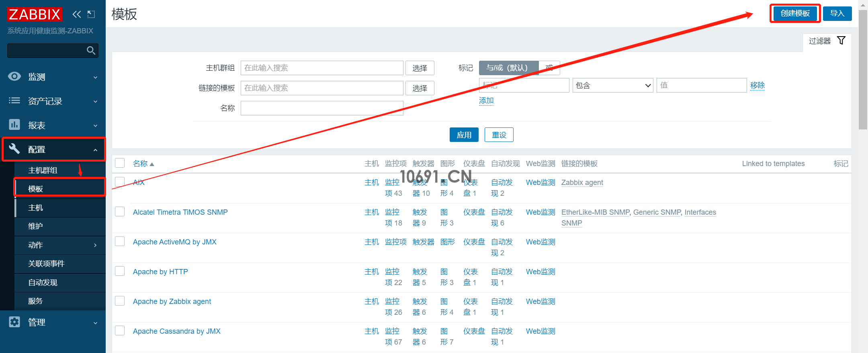Open the Apache by Zabbix agent template
The width and height of the screenshot is (868, 353).
172,301
